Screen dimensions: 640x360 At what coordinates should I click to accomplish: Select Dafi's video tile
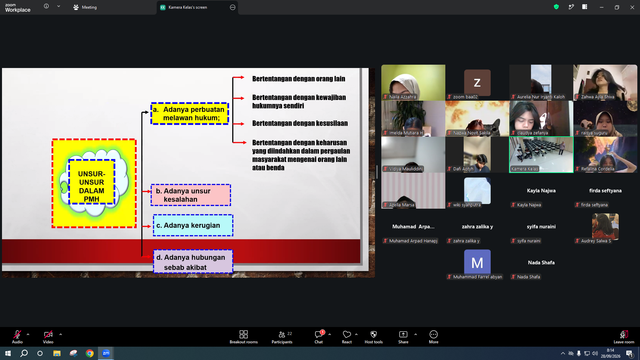pos(477,154)
